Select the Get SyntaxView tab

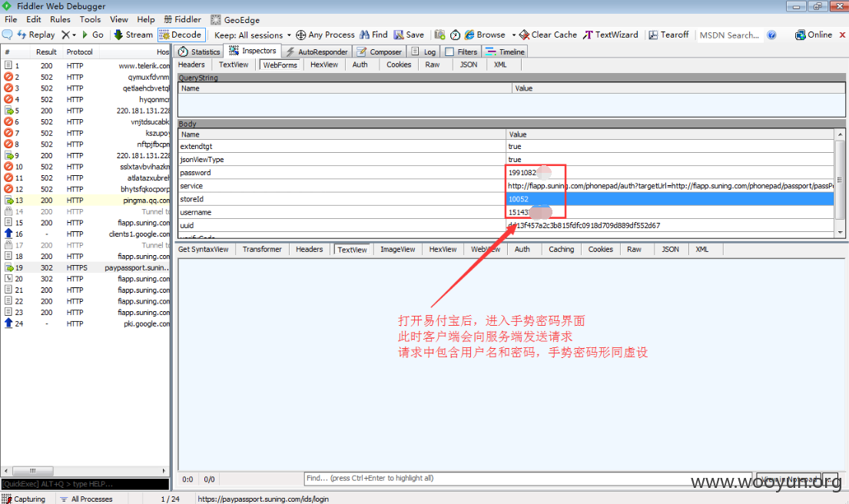click(204, 249)
